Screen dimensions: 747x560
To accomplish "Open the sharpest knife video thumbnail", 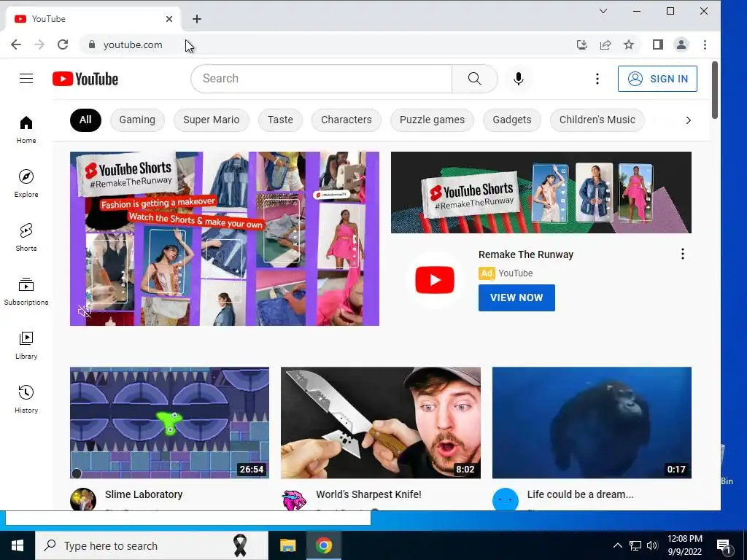I will [381, 422].
